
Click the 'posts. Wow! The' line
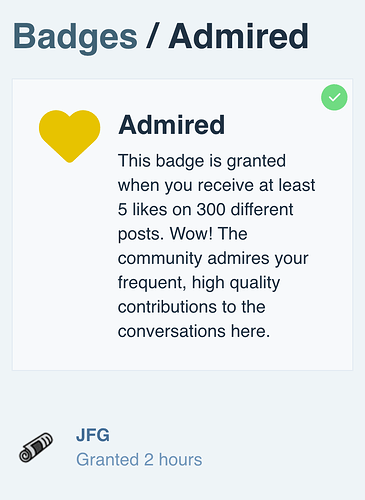click(182, 234)
